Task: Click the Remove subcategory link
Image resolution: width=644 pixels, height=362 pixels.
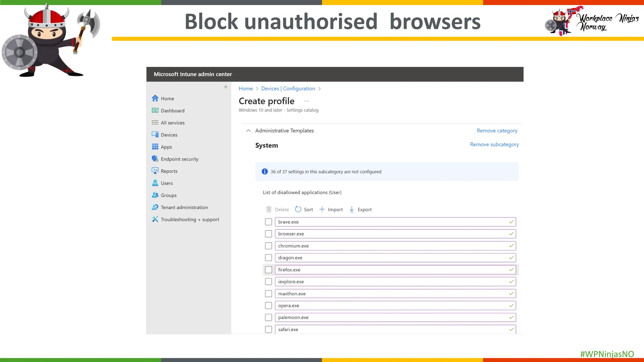Action: [494, 145]
